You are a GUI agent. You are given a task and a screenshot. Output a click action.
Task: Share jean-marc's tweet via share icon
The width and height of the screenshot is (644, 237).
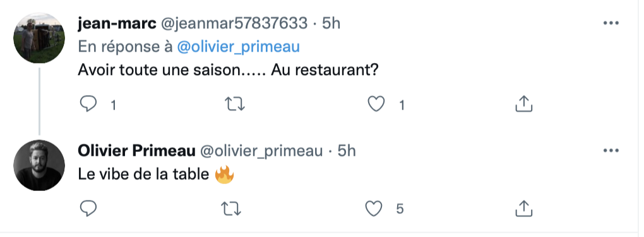point(523,104)
